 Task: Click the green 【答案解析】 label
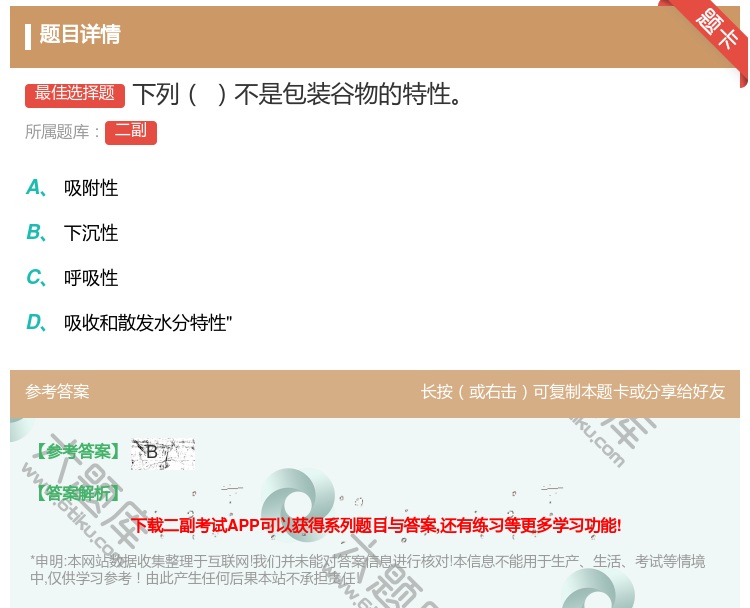(x=78, y=493)
